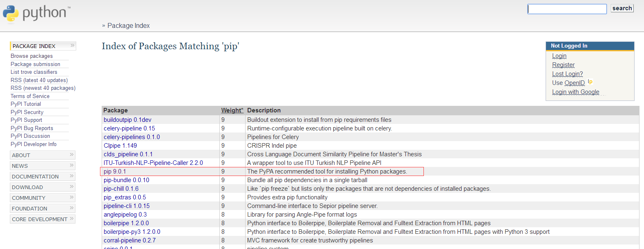This screenshot has height=249, width=644.
Task: Open Terms of Service link
Action: (30, 96)
